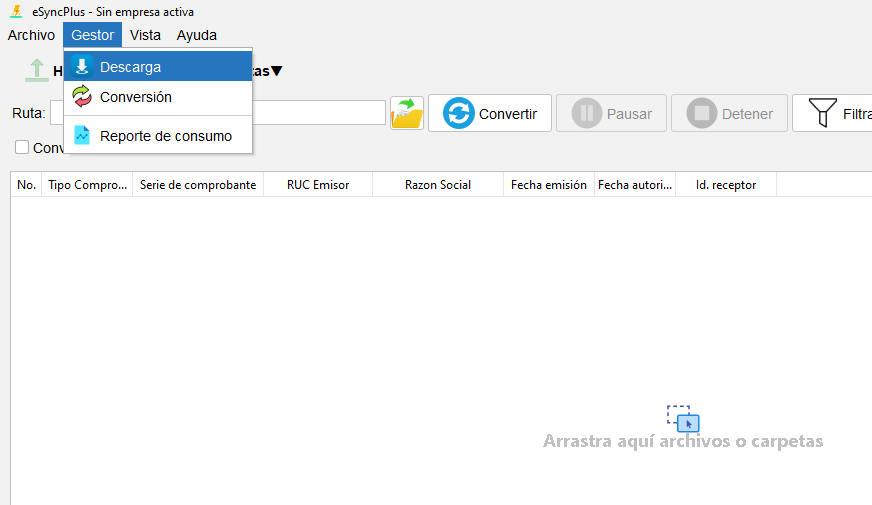The width and height of the screenshot is (872, 505).
Task: Click the Conversión arrows icon
Action: coord(82,97)
